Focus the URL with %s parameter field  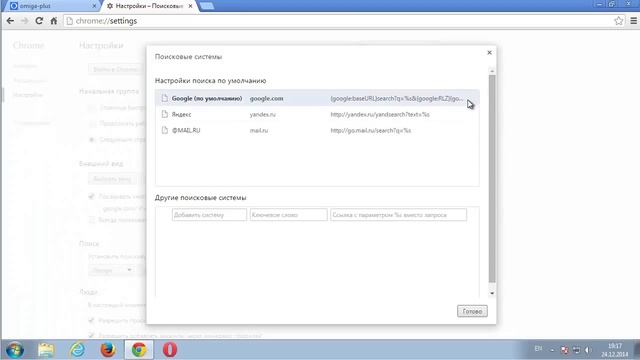click(398, 215)
